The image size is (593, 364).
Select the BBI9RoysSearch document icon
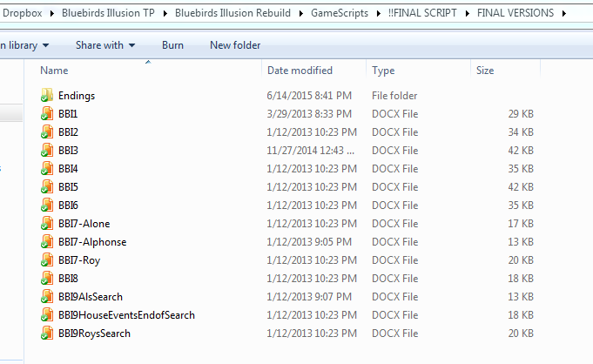point(47,333)
